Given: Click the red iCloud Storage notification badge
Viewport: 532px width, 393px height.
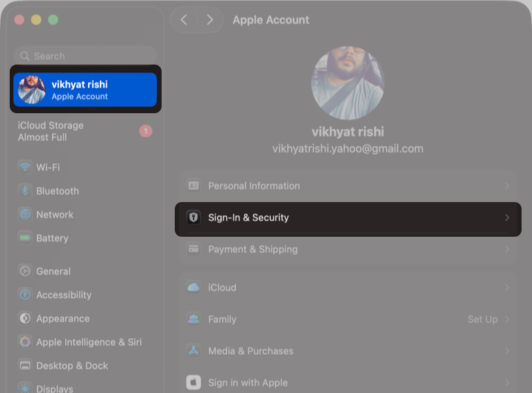Looking at the screenshot, I should click(146, 131).
